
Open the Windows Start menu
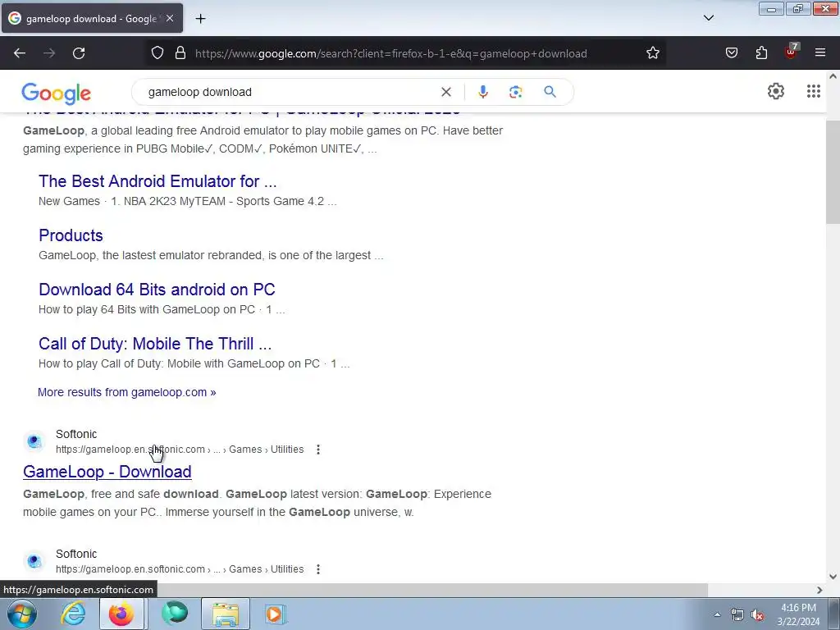click(21, 614)
